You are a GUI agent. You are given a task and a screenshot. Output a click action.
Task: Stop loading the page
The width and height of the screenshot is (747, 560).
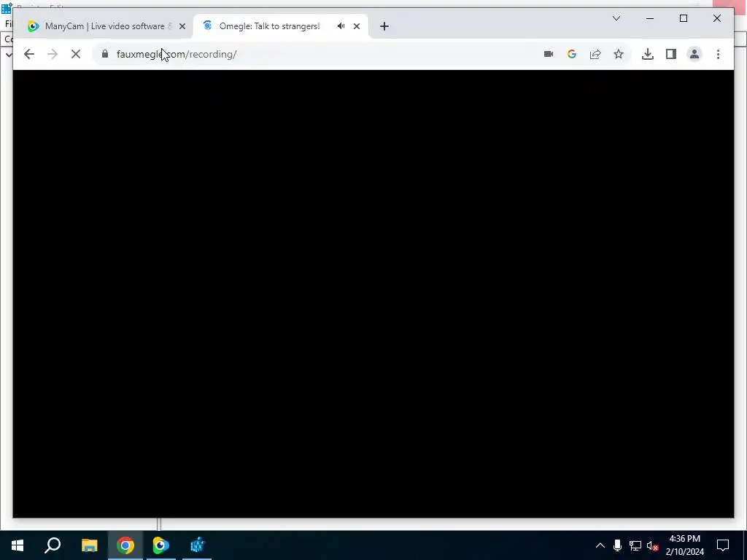coord(76,54)
